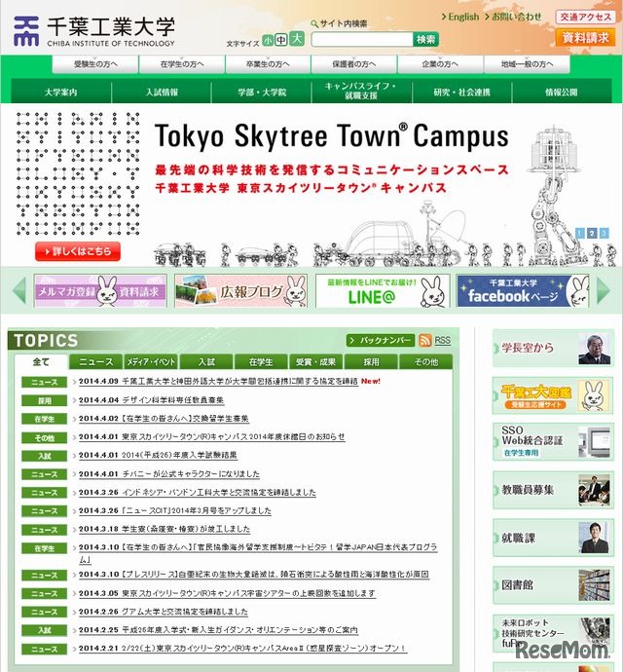This screenshot has width=623, height=672.
Task: Click the 交通アクセス button
Action: coord(585,17)
